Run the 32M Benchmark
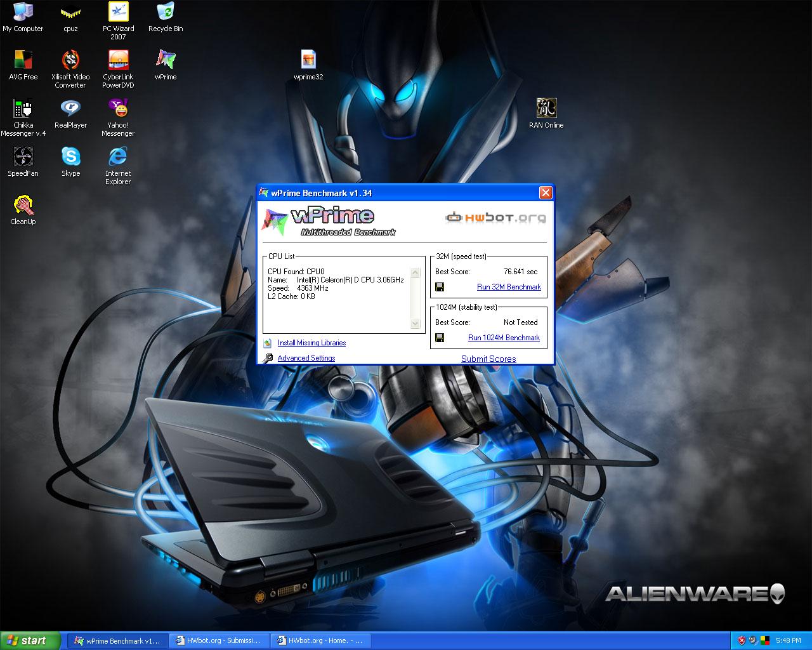The height and width of the screenshot is (650, 812). coord(509,287)
